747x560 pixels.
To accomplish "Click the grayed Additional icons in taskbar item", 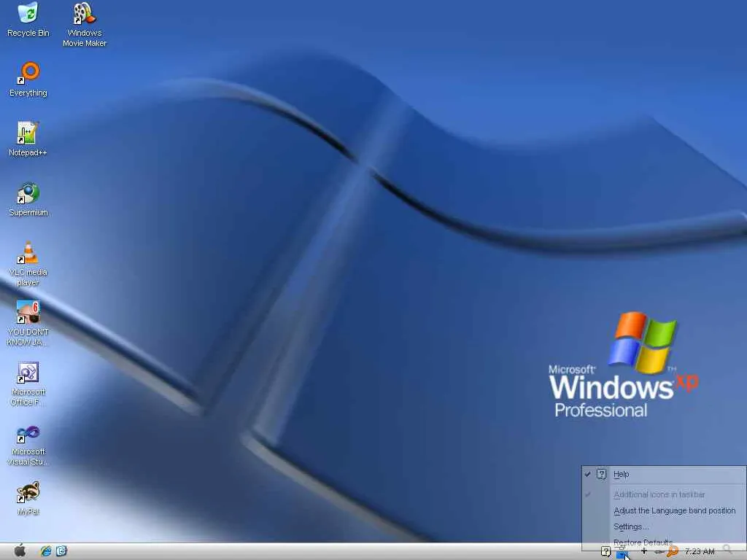I will tap(664, 495).
